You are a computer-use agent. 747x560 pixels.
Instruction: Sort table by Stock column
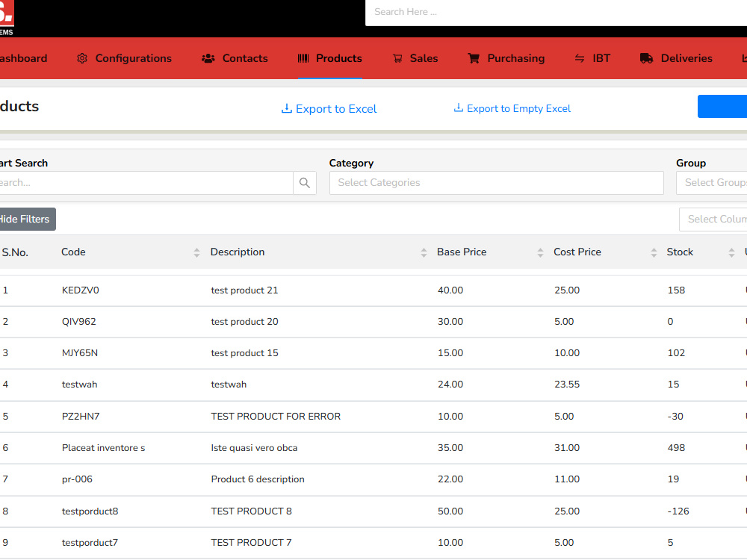tap(731, 252)
